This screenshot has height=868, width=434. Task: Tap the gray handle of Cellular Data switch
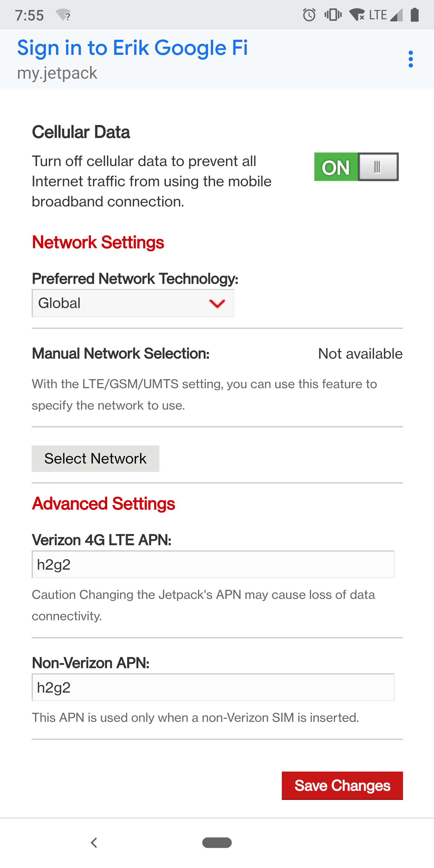(x=378, y=167)
